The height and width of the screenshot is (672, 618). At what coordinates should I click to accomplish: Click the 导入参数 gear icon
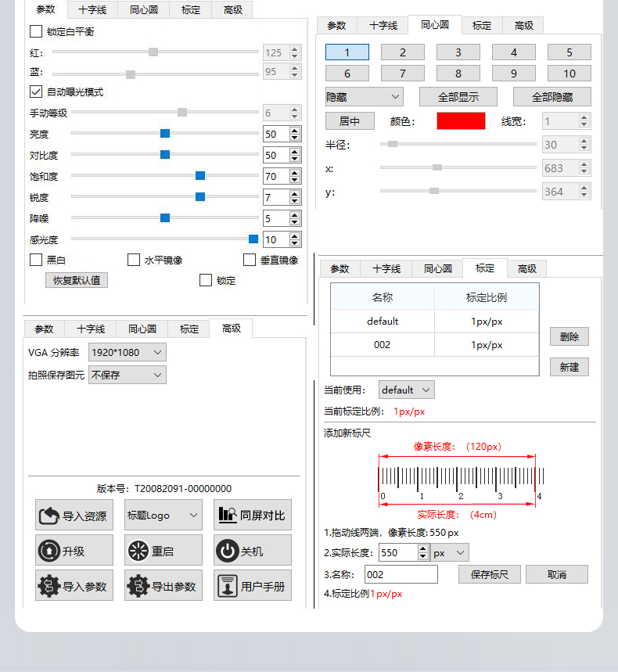point(49,586)
